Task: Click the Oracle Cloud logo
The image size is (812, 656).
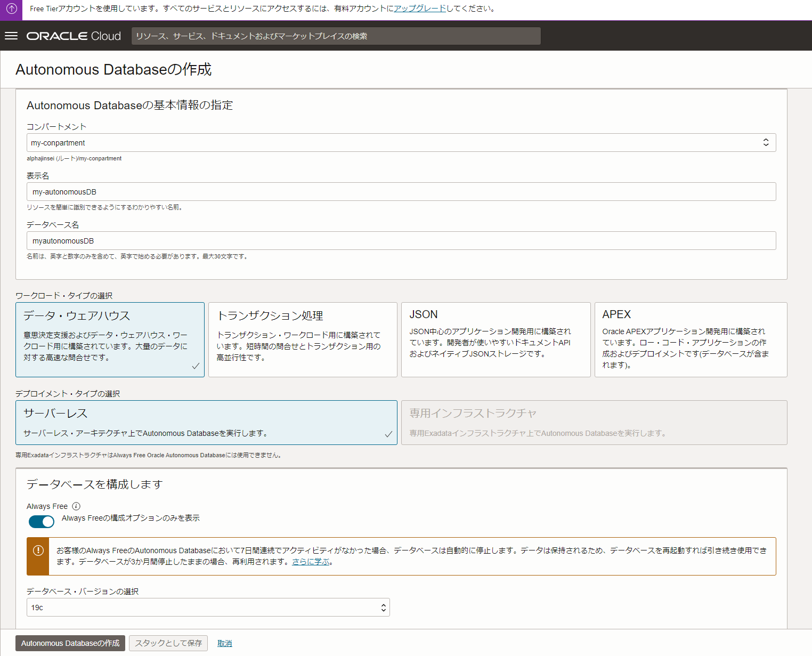Action: tap(74, 36)
